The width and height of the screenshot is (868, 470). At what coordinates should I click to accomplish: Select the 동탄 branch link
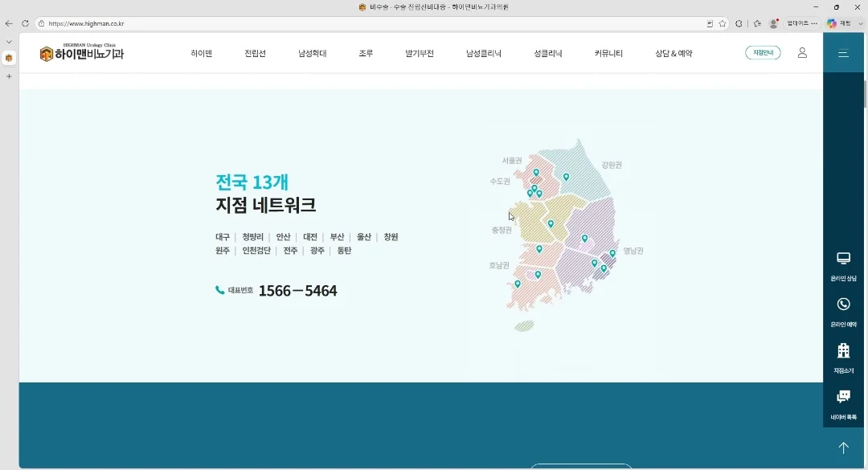click(344, 251)
